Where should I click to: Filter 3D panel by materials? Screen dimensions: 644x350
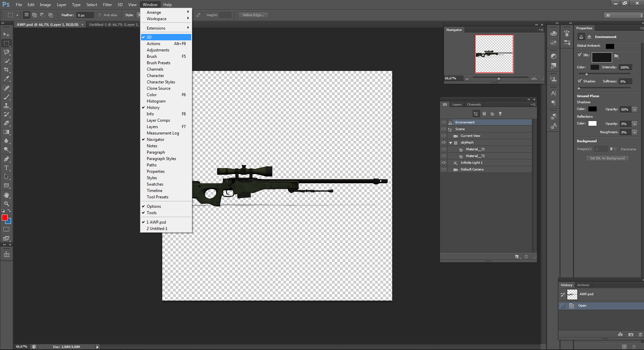[492, 114]
